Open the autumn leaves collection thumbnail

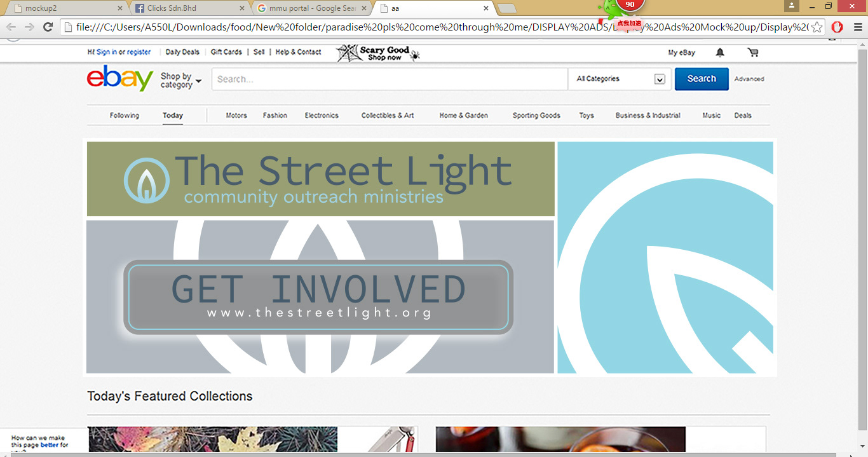213,439
